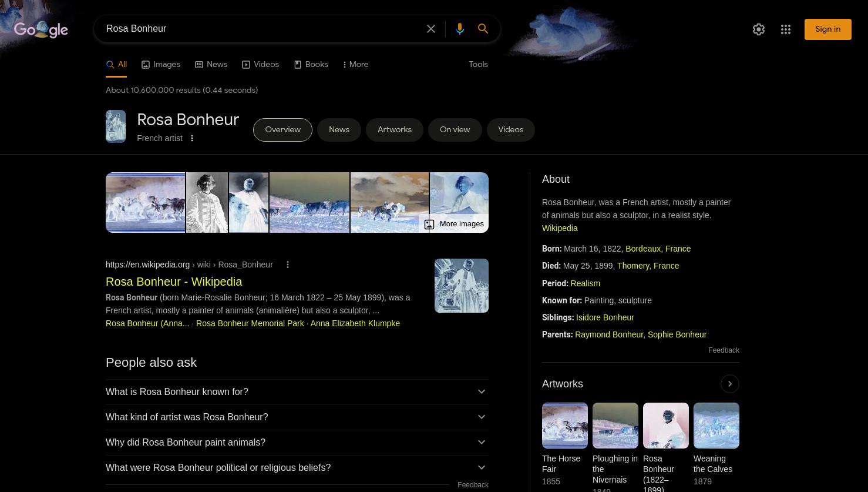The width and height of the screenshot is (868, 492).
Task: Focus the search field containing Rosa Bonheur
Action: [261, 29]
